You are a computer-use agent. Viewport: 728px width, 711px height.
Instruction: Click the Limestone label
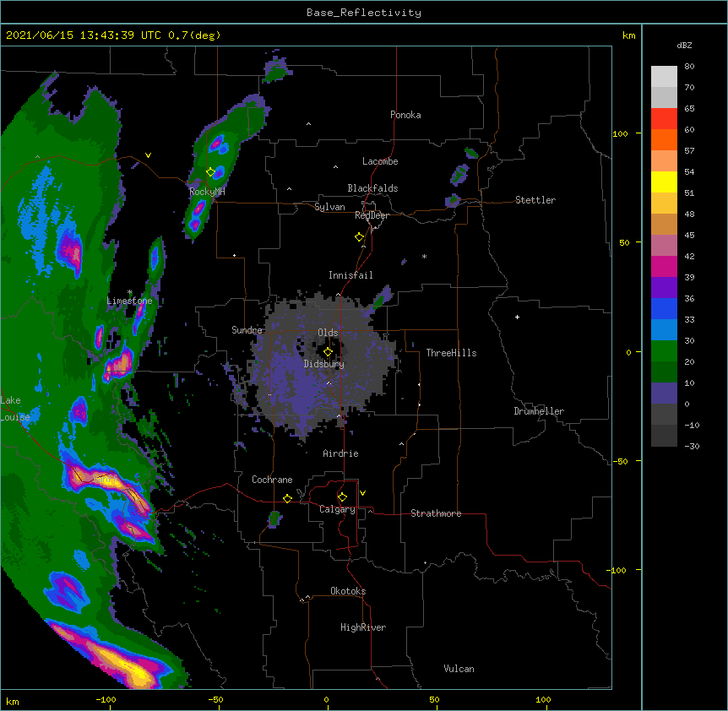[x=129, y=301]
